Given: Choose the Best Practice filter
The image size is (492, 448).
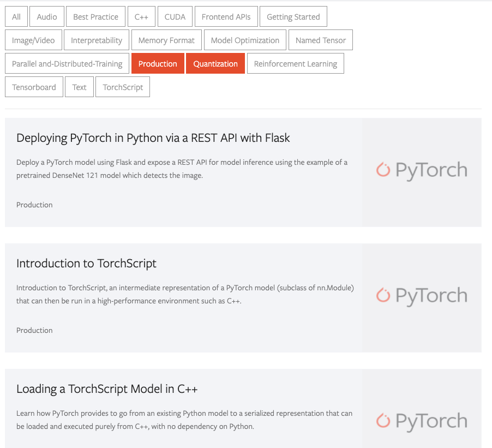Looking at the screenshot, I should coord(95,17).
